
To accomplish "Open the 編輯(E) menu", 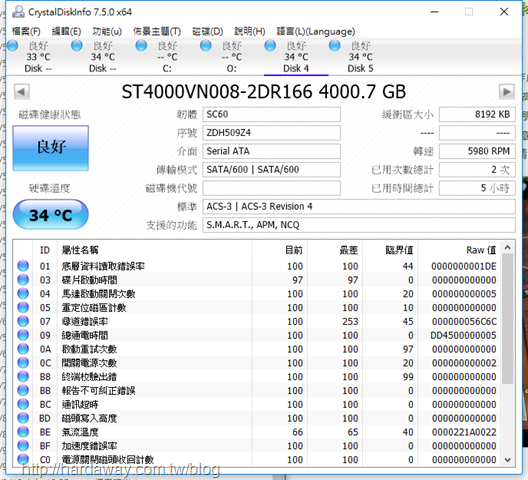I will (66, 31).
